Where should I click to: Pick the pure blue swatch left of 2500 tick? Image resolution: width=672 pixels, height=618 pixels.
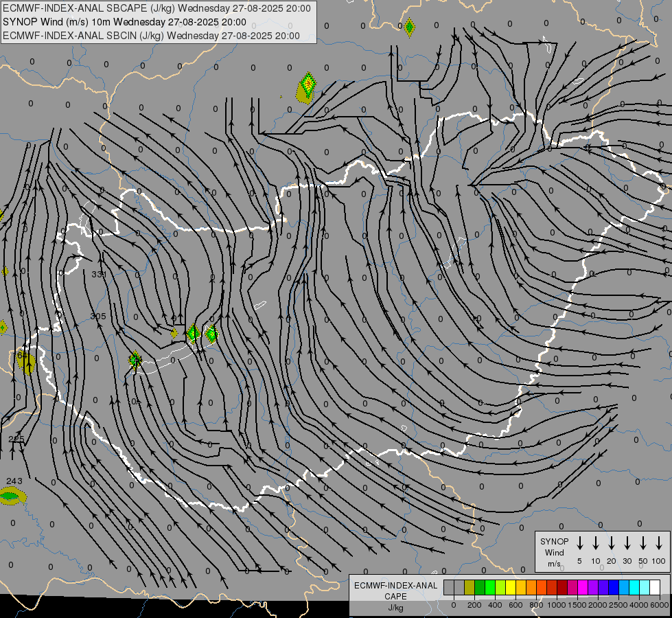coord(613,587)
